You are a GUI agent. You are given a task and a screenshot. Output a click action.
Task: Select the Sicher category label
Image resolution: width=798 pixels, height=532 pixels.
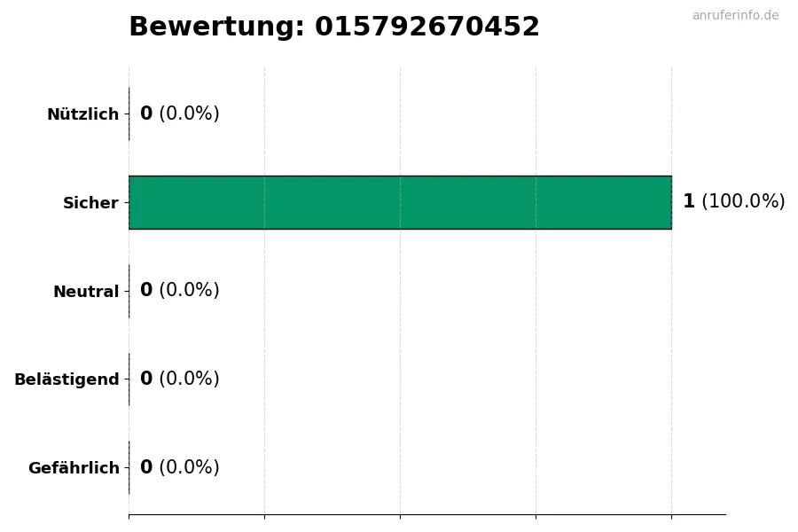90,203
